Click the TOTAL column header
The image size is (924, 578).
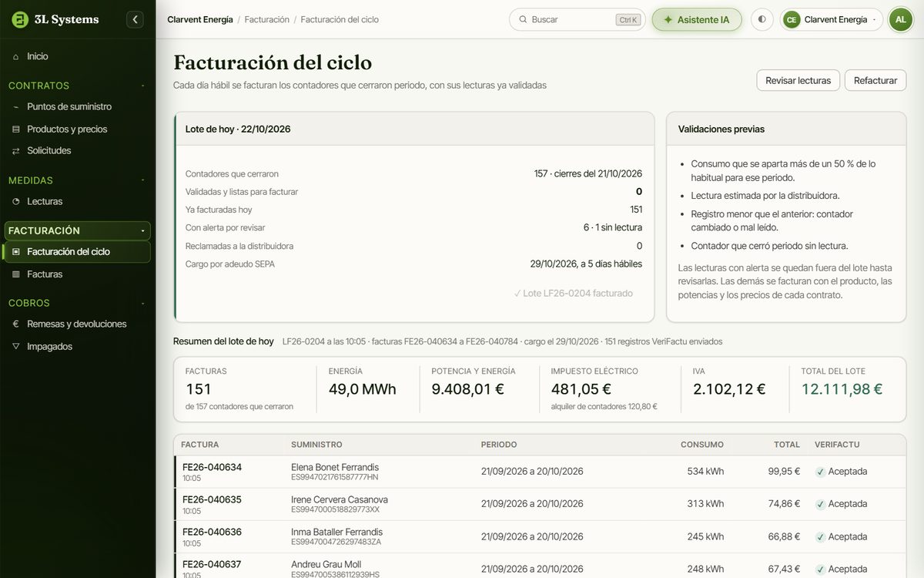click(x=787, y=445)
